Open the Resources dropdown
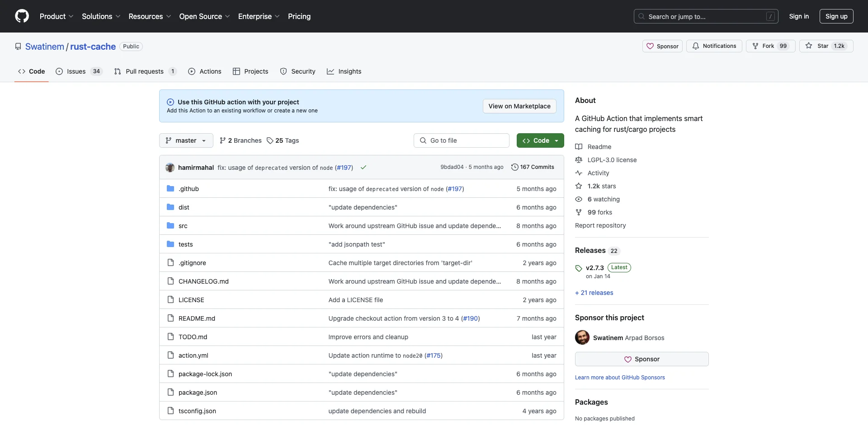The image size is (868, 425). [150, 16]
